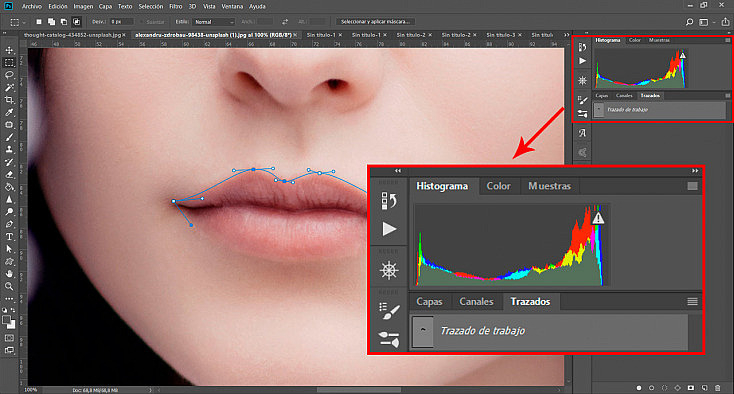
Task: Open the marquee tool preset picker arrow
Action: pyautogui.click(x=24, y=22)
